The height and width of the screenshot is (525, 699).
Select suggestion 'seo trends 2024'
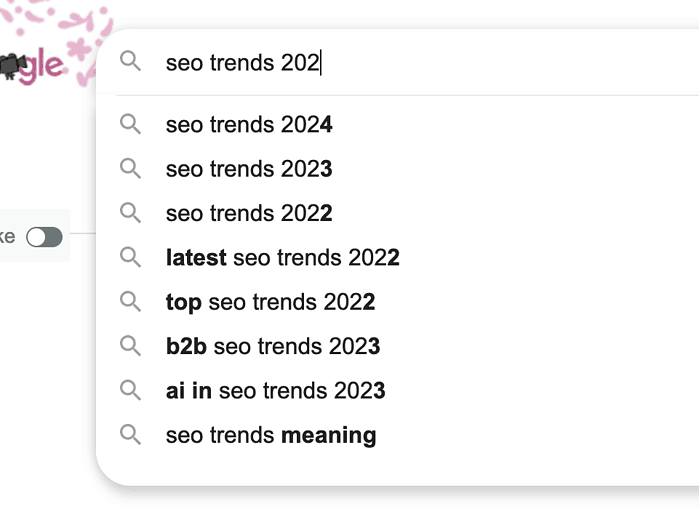coord(249,125)
